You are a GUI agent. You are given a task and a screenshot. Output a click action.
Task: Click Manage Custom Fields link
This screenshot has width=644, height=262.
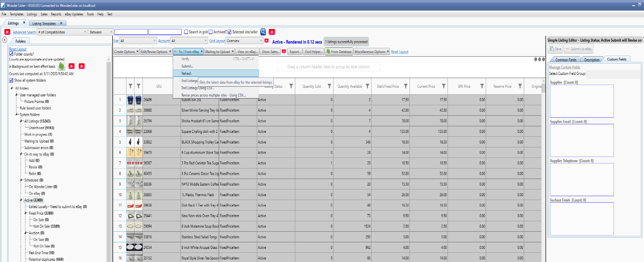(564, 67)
